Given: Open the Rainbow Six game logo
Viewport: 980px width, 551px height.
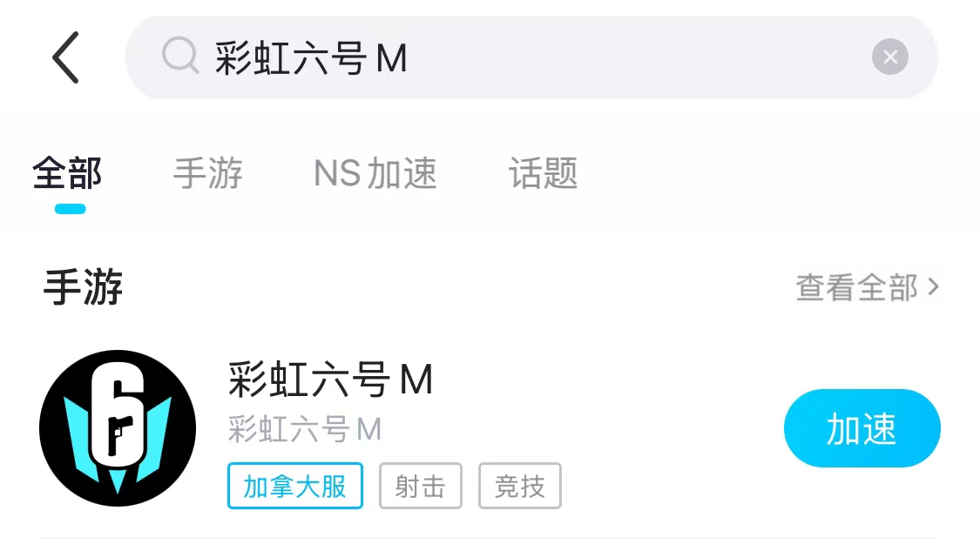Looking at the screenshot, I should click(x=118, y=428).
